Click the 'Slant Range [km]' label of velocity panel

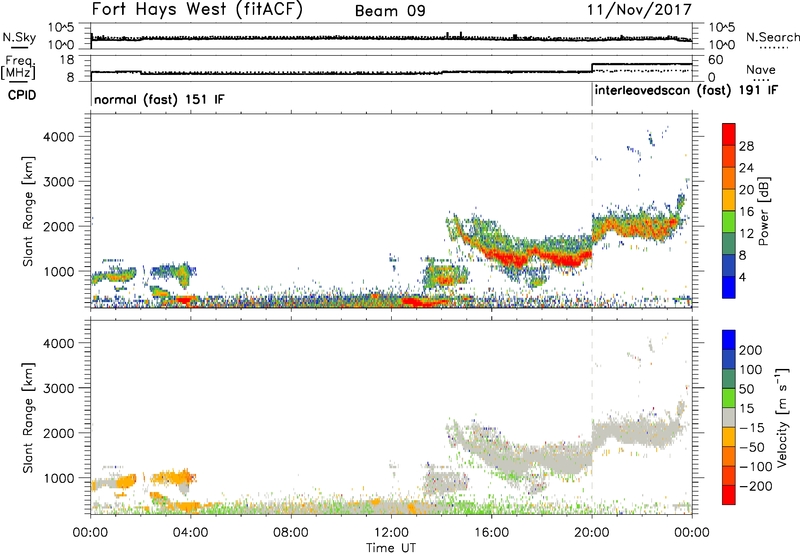click(x=28, y=417)
